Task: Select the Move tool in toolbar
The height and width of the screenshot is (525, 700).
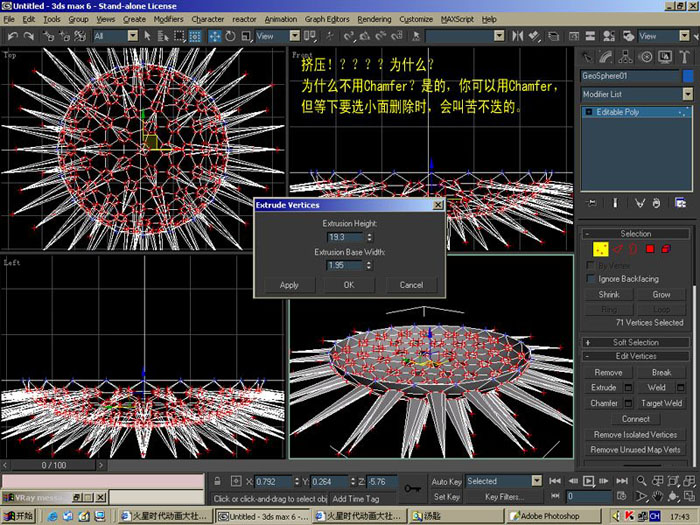Action: [x=215, y=36]
